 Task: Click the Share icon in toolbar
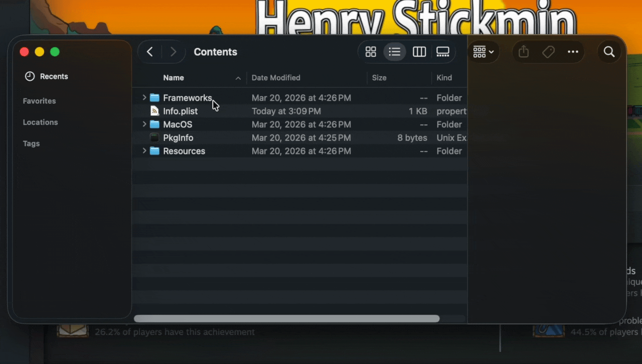click(524, 52)
